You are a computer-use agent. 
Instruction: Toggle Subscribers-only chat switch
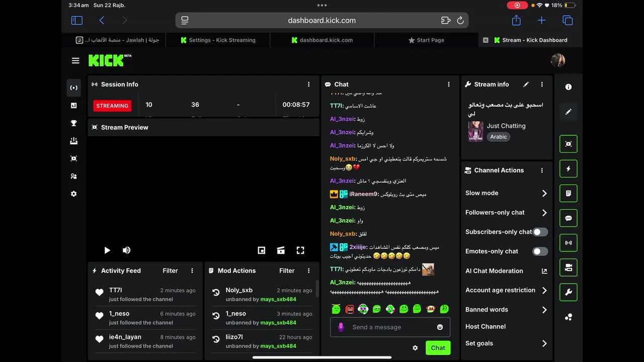point(540,232)
